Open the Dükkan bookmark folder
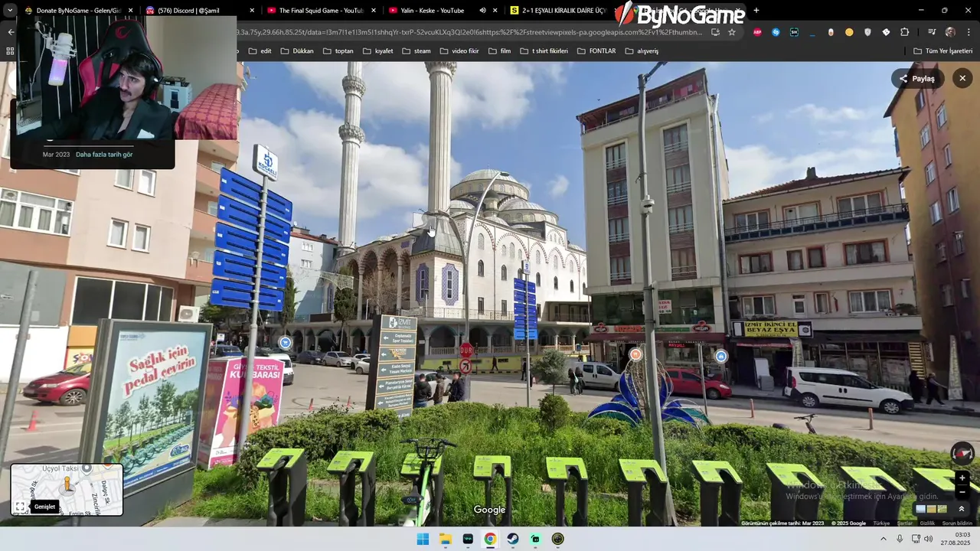This screenshot has height=551, width=980. coord(297,51)
